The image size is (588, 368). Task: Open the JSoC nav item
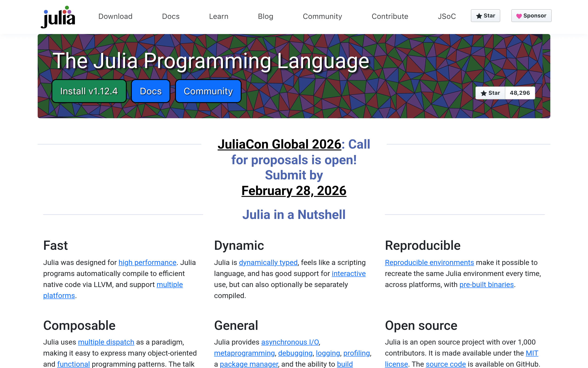click(447, 16)
